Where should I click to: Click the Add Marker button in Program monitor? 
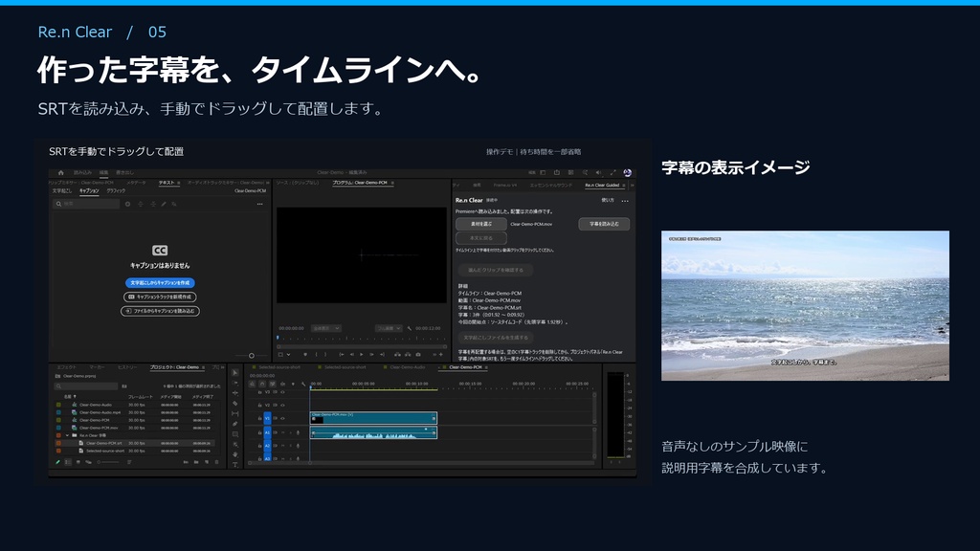pyautogui.click(x=305, y=355)
